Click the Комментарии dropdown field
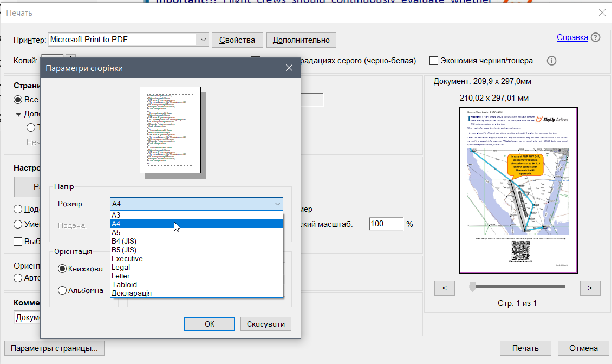This screenshot has height=364, width=612. (x=27, y=317)
